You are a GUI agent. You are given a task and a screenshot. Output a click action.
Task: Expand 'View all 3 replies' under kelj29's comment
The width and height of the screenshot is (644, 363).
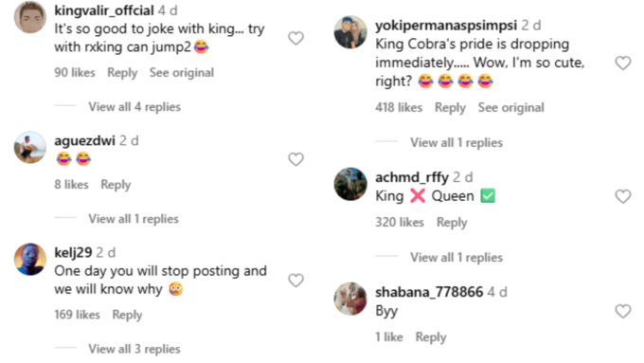tap(134, 349)
